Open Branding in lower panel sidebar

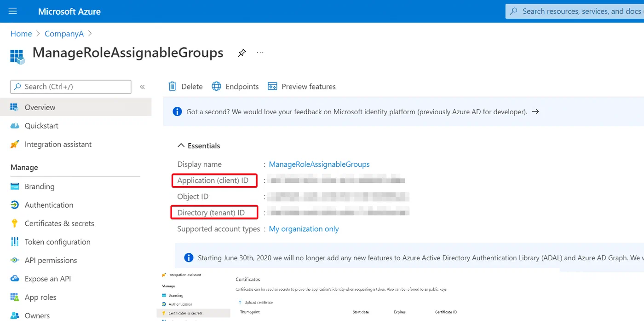(x=176, y=296)
